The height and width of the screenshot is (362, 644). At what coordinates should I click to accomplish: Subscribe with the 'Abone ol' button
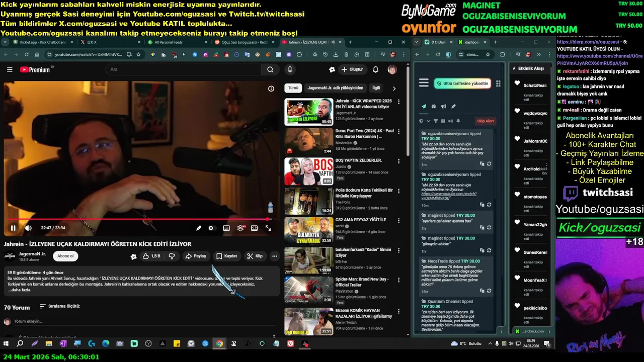tap(65, 256)
